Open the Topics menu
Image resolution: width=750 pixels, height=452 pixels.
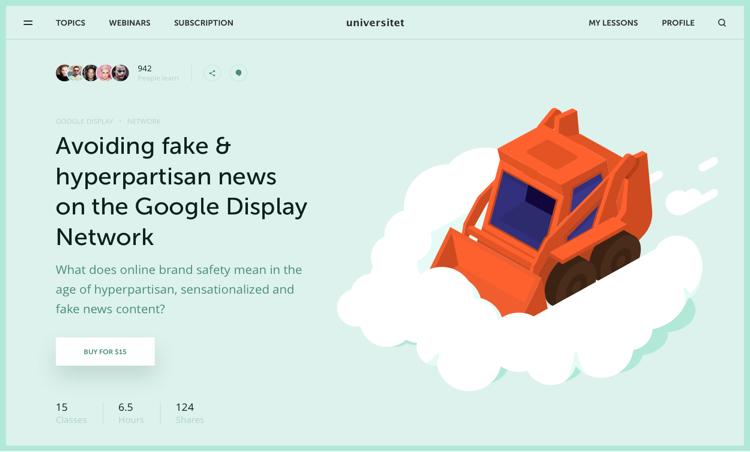coord(70,22)
